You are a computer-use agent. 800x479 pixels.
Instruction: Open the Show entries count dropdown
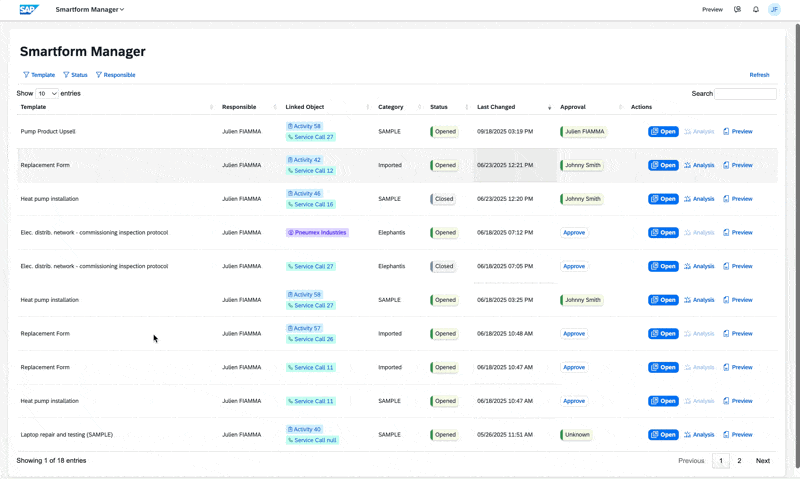47,94
